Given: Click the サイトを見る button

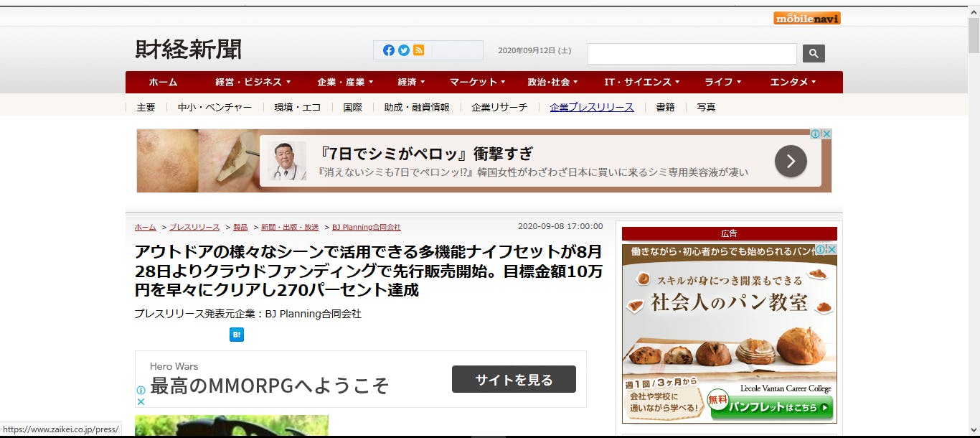Looking at the screenshot, I should 514,379.
